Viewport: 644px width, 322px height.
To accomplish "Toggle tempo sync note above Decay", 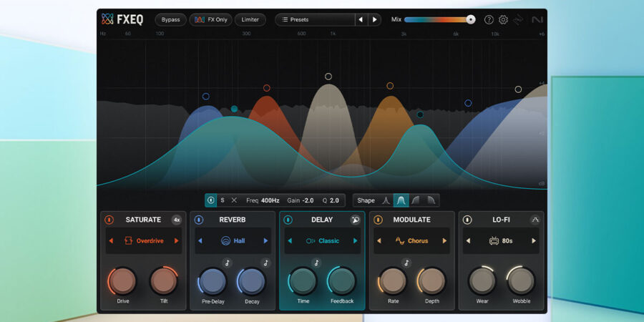I will click(x=265, y=263).
